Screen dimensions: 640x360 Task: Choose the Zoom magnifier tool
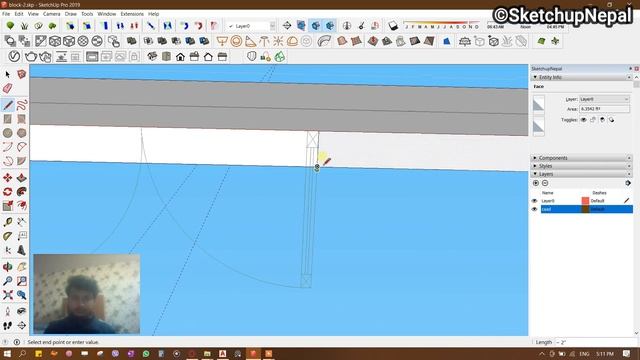click(7, 281)
